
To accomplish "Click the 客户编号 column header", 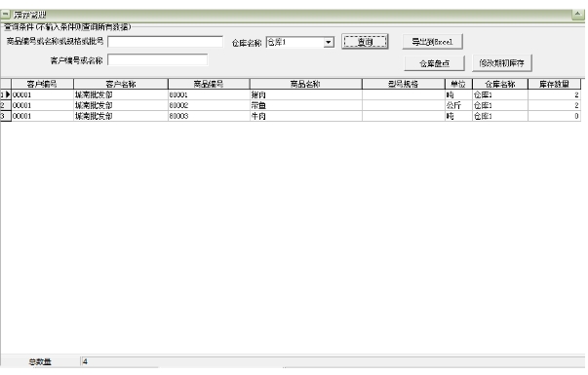I will pyautogui.click(x=42, y=84).
